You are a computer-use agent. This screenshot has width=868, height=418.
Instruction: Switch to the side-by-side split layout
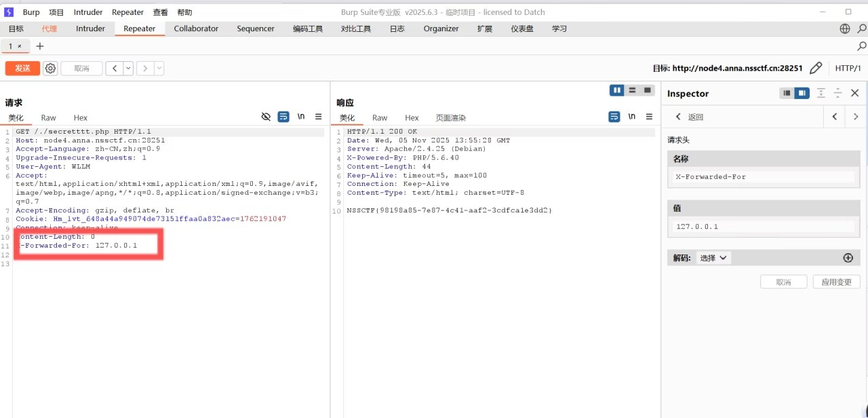tap(617, 90)
